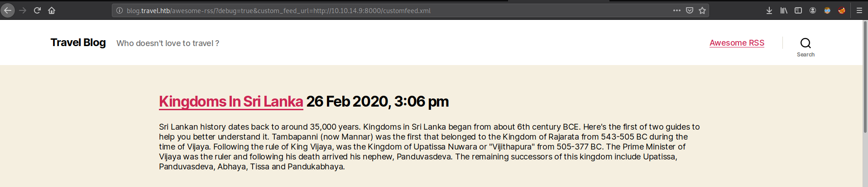The image size is (868, 187).
Task: Open the Kingdoms In Sri Lanka post
Action: pos(231,102)
